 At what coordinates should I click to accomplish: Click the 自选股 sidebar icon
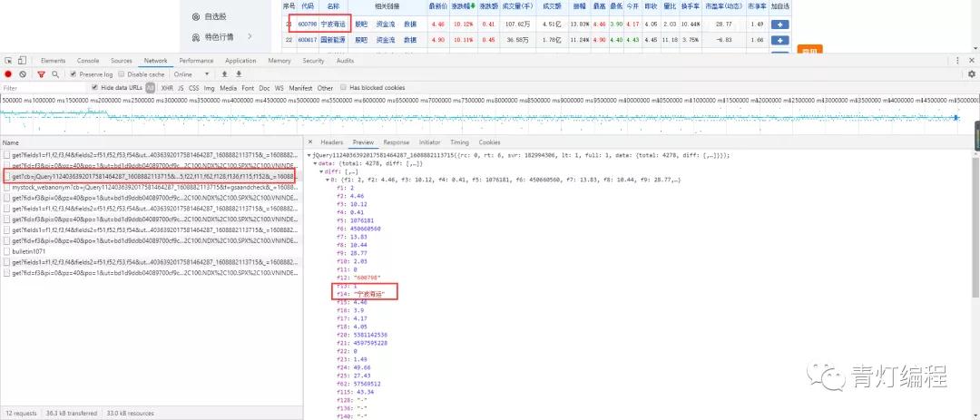(196, 17)
